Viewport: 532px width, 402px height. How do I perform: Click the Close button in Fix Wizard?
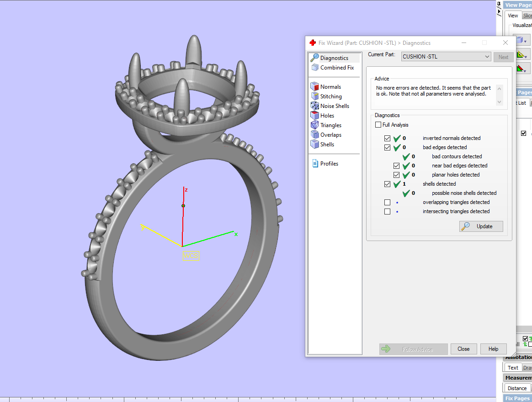coord(463,349)
